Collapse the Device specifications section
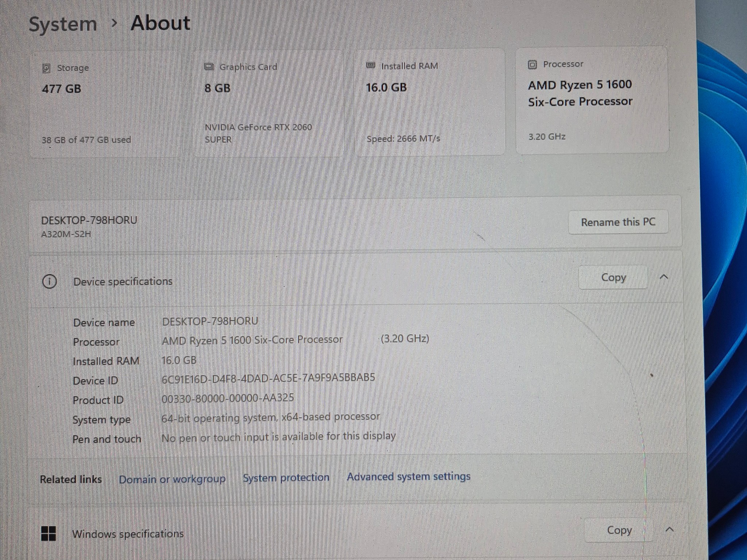The height and width of the screenshot is (560, 747). [664, 277]
